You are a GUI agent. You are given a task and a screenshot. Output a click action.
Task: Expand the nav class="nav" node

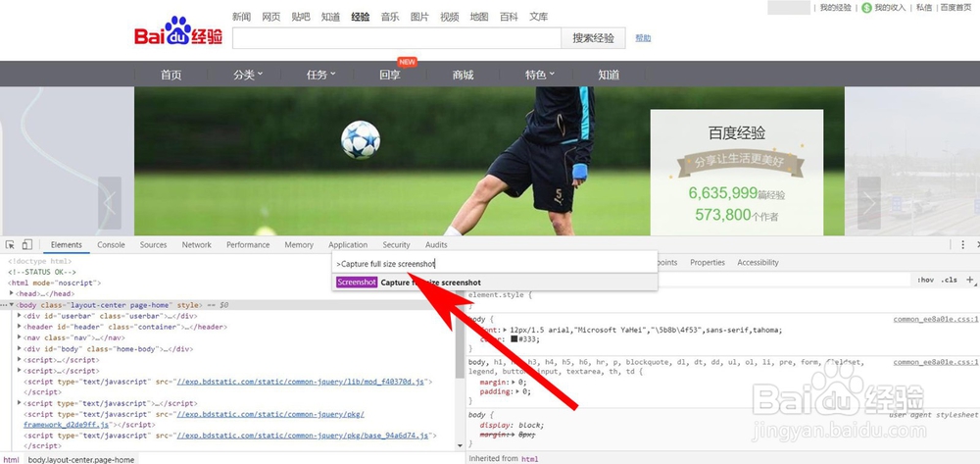20,337
